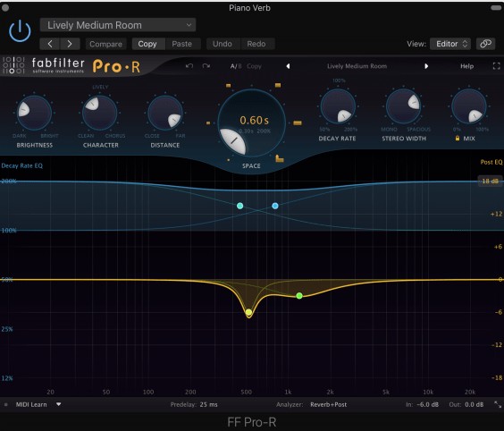Click the Redo button in header
The width and height of the screenshot is (504, 431).
256,44
